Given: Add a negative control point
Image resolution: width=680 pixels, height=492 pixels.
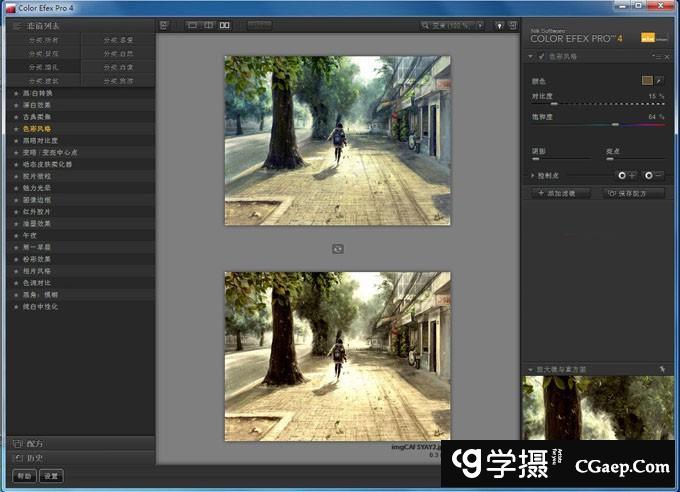Looking at the screenshot, I should 654,174.
